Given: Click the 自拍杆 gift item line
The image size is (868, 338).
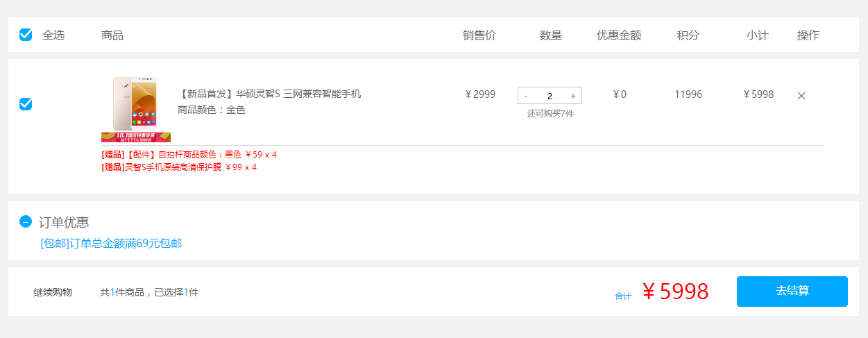Looking at the screenshot, I should pos(189,154).
